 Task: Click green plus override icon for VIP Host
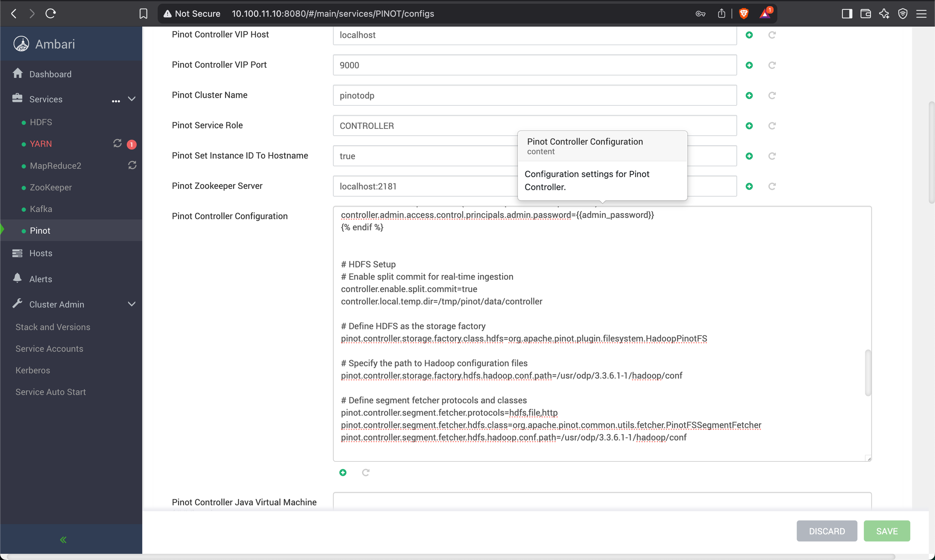[749, 35]
